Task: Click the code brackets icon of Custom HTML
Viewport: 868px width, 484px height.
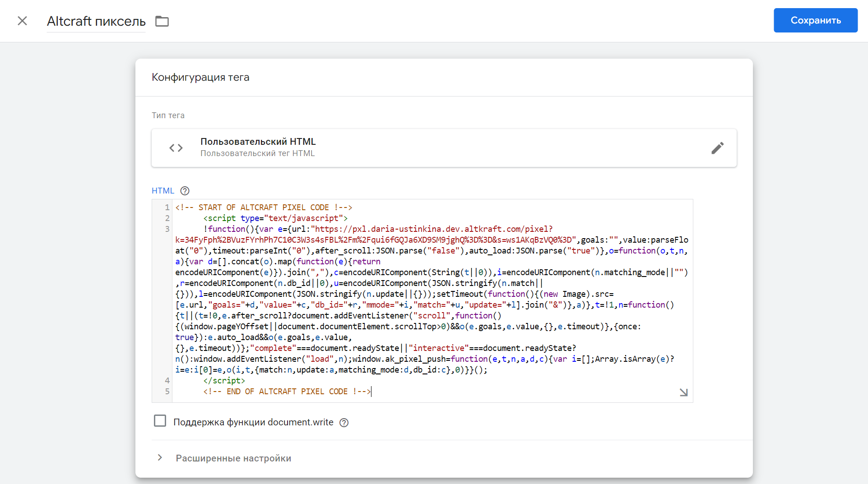Action: pos(176,148)
